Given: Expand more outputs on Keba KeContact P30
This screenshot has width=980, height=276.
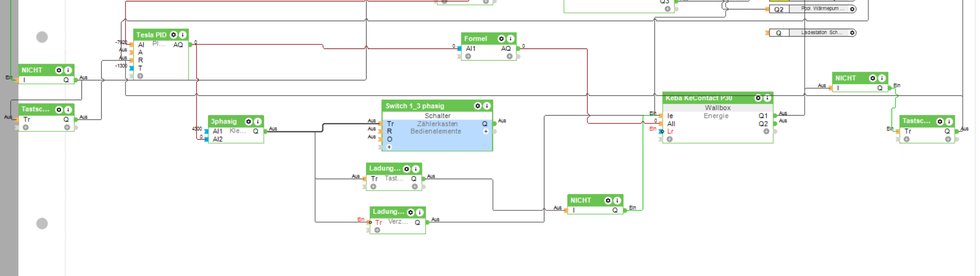Looking at the screenshot, I should click(x=766, y=131).
